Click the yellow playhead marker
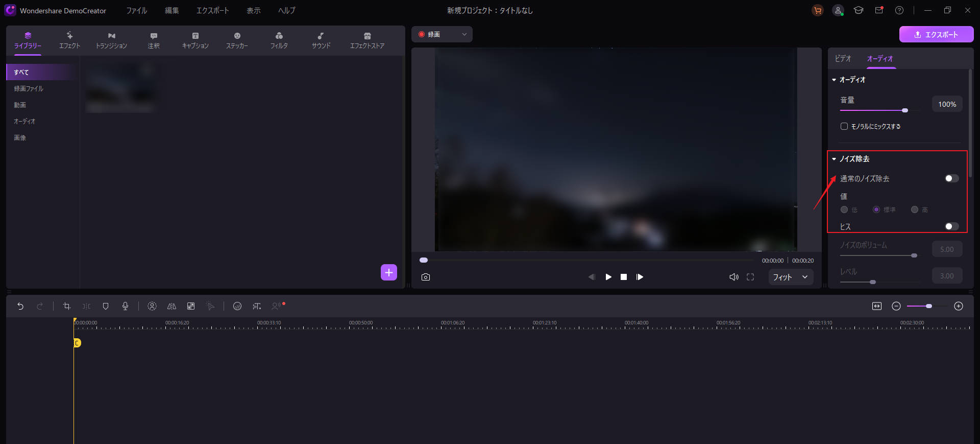The height and width of the screenshot is (444, 980). [77, 343]
